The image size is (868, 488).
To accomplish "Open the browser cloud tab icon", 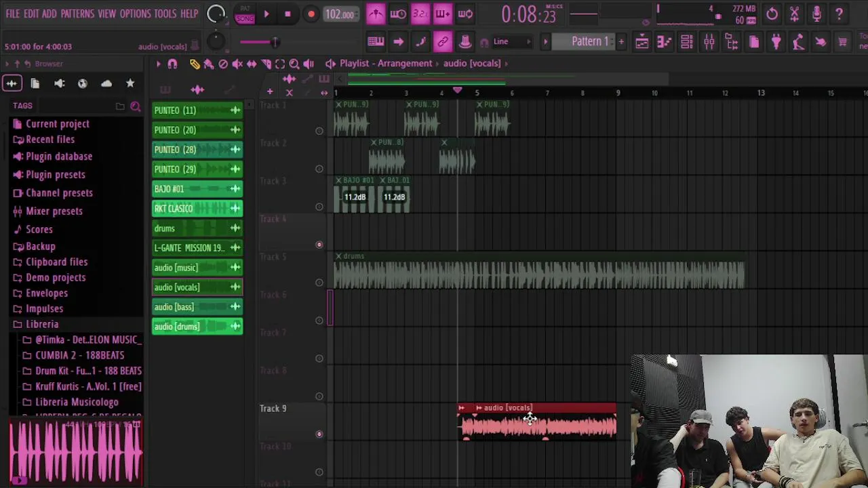I will click(106, 83).
